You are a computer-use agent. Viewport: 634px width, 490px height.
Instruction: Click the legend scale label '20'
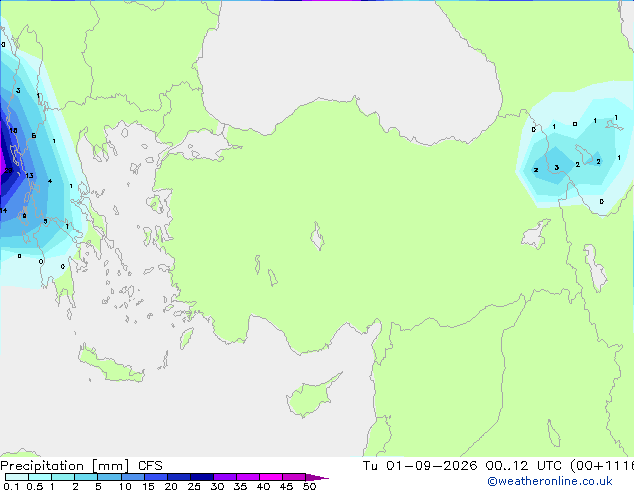[x=171, y=486]
